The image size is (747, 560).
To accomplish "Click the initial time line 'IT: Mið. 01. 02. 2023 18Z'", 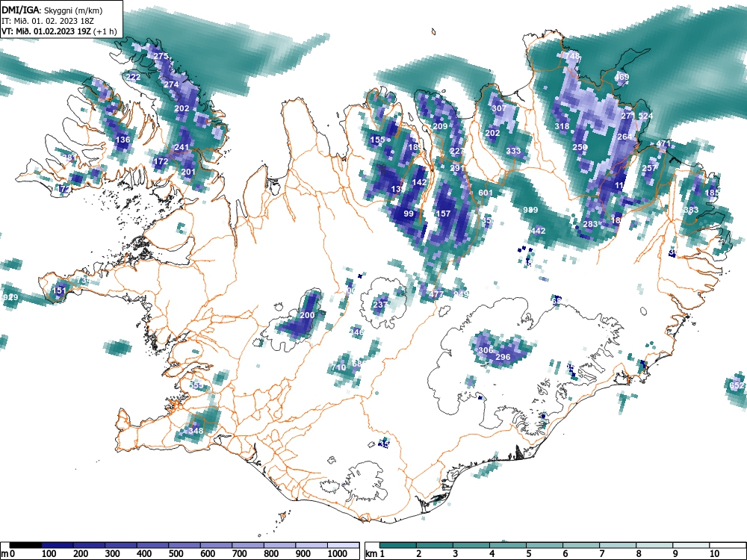I will point(48,21).
